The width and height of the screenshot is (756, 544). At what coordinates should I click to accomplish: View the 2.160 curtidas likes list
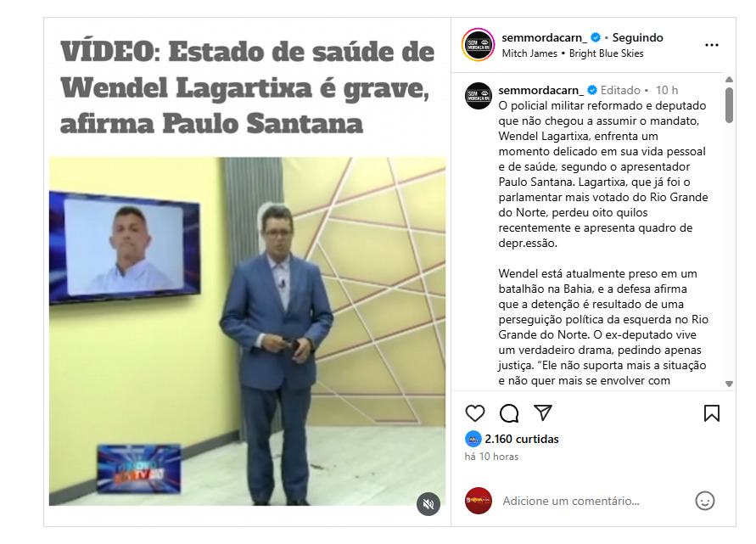tap(522, 439)
